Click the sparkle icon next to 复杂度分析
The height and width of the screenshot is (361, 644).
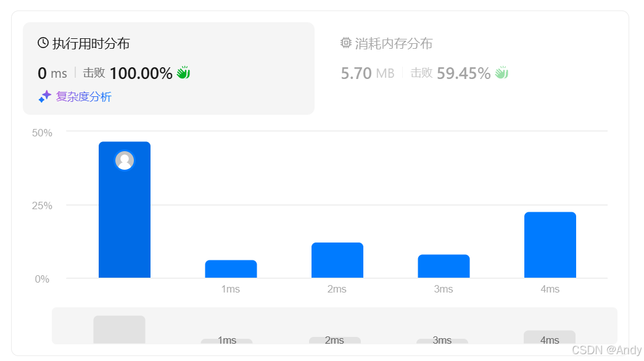(x=45, y=97)
